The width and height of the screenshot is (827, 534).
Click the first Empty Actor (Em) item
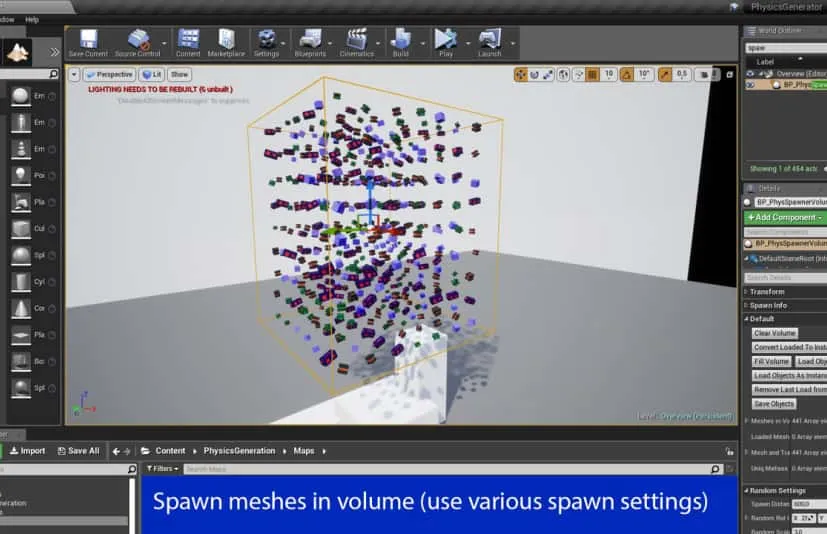click(33, 96)
